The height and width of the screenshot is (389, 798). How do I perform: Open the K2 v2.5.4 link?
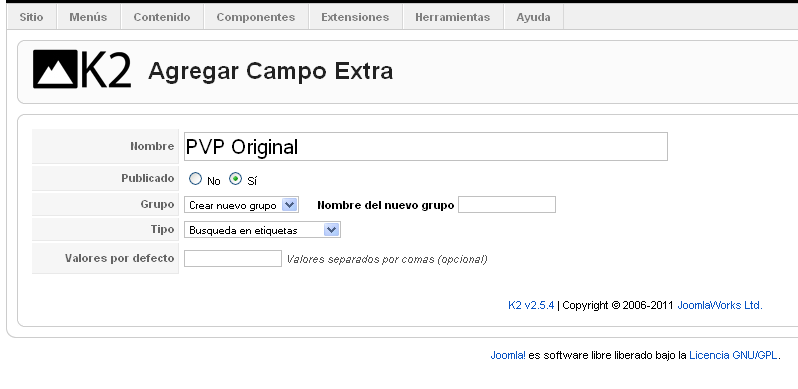click(x=531, y=305)
